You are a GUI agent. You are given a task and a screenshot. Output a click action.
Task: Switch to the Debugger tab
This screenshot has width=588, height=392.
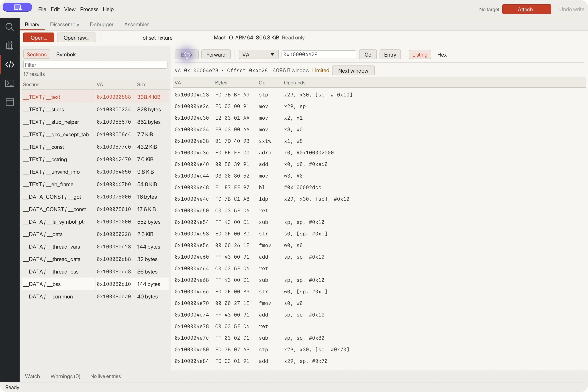coord(102,24)
